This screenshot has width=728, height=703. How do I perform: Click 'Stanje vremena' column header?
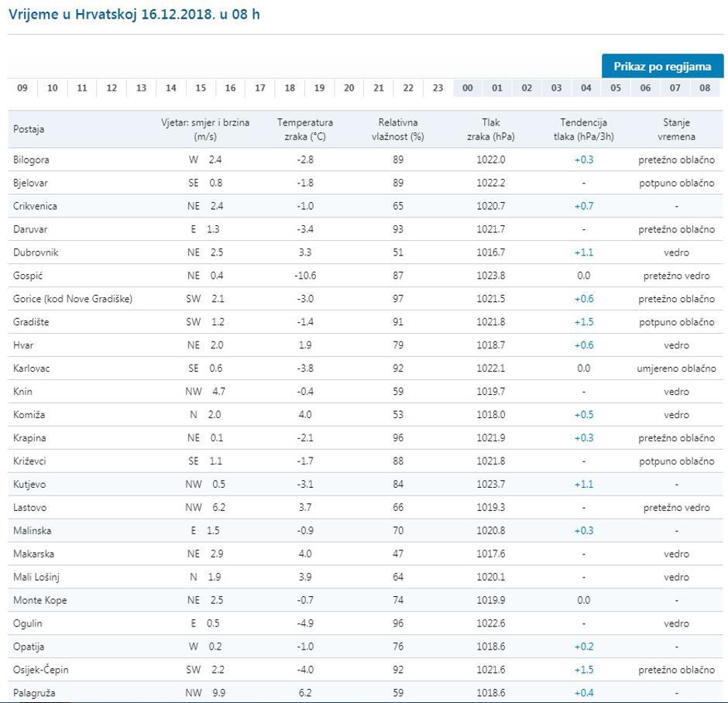[x=676, y=129]
